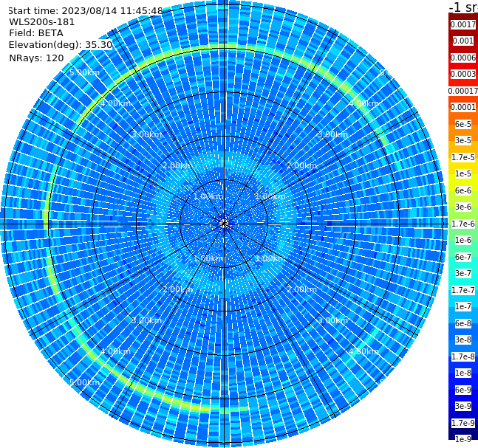Select the 3.00km range label in lower-right quadrant

point(332,320)
